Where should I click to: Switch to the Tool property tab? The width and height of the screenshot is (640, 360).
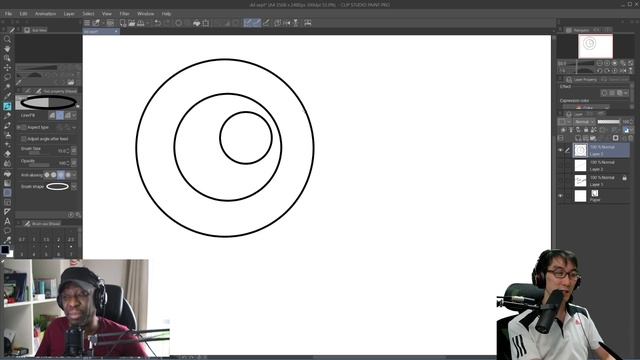(x=56, y=91)
